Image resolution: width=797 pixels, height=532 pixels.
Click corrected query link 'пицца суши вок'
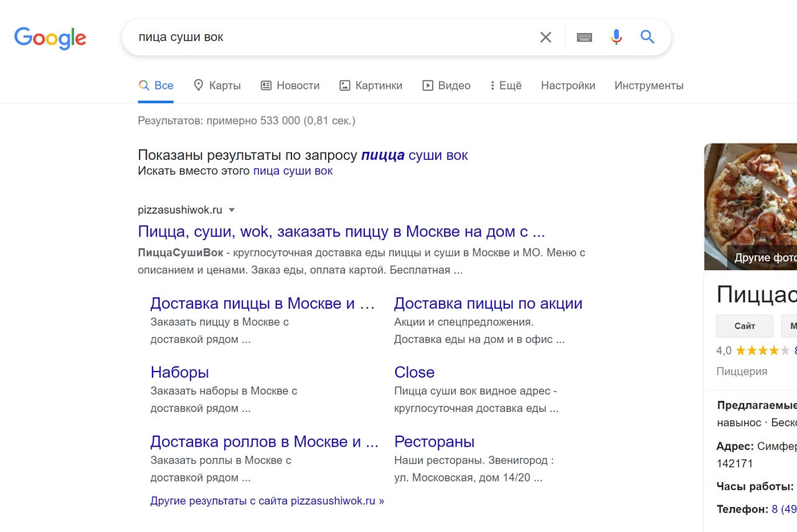point(415,155)
